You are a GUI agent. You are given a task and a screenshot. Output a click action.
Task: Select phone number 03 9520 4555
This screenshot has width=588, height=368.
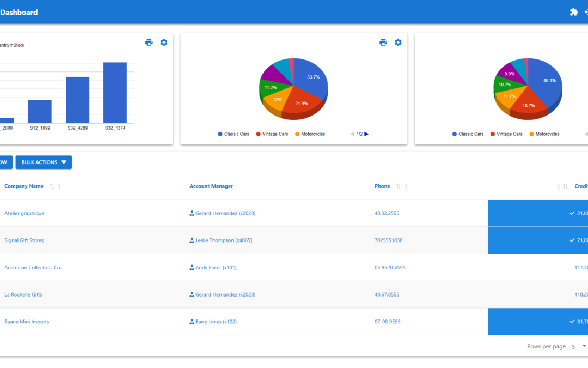pos(390,267)
